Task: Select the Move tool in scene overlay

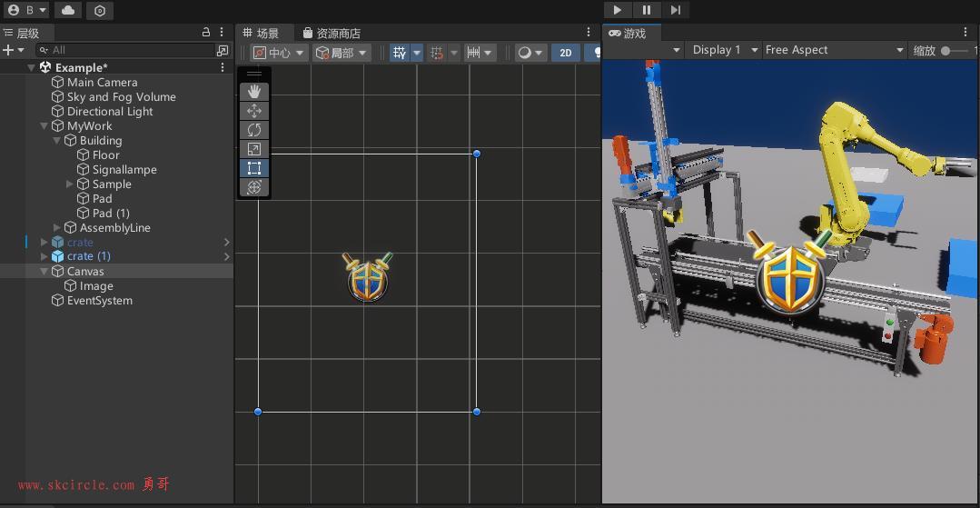Action: coord(254,112)
